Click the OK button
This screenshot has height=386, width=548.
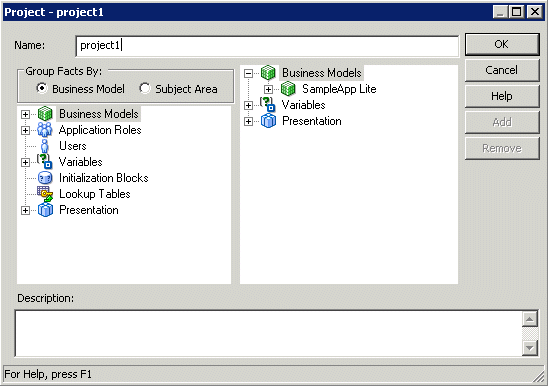[x=502, y=44]
